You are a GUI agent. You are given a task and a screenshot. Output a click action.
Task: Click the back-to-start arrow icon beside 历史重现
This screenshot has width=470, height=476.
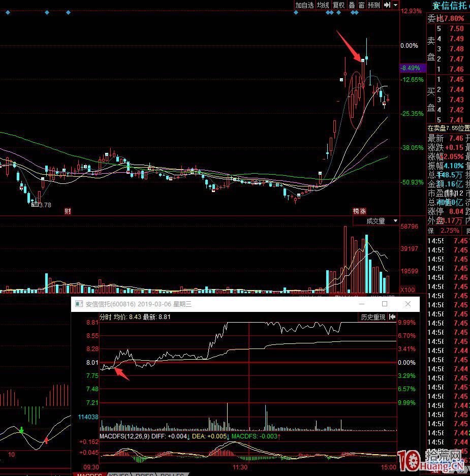392,317
